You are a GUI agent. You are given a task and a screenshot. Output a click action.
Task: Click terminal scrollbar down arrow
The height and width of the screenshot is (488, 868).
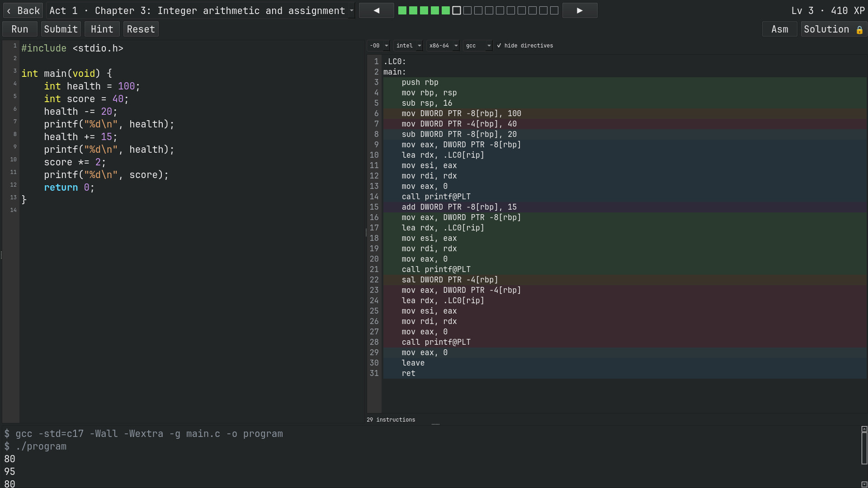[x=864, y=484]
